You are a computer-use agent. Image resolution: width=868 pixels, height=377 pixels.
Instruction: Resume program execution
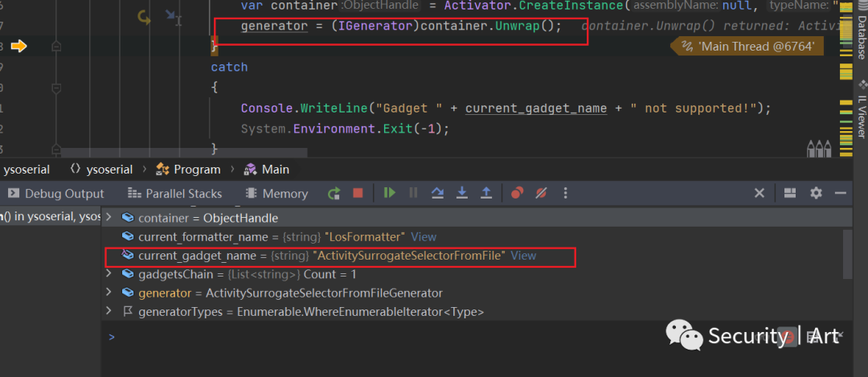[390, 193]
